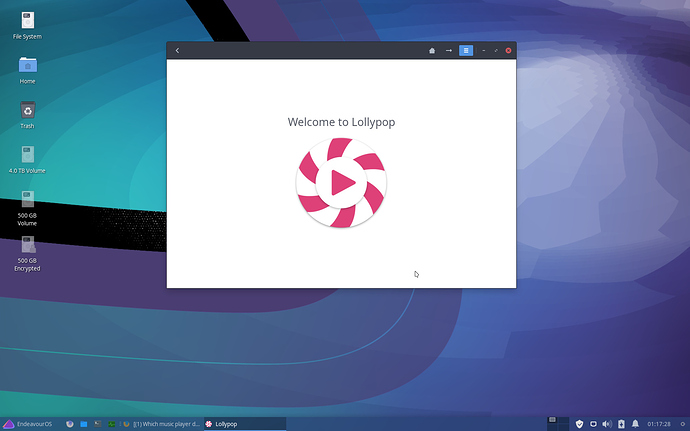Open the File System desktop icon
The image size is (690, 431).
point(27,26)
